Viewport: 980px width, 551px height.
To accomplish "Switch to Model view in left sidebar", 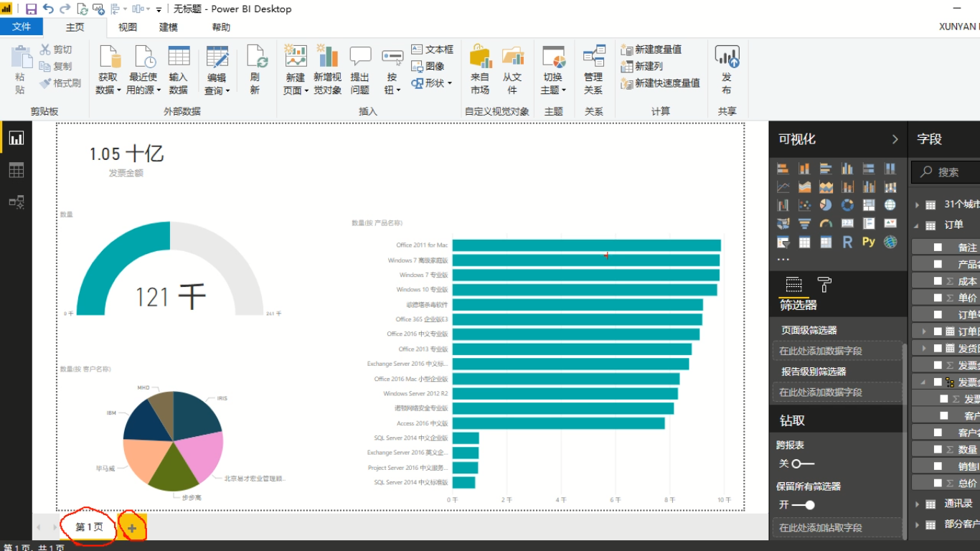I will (16, 202).
